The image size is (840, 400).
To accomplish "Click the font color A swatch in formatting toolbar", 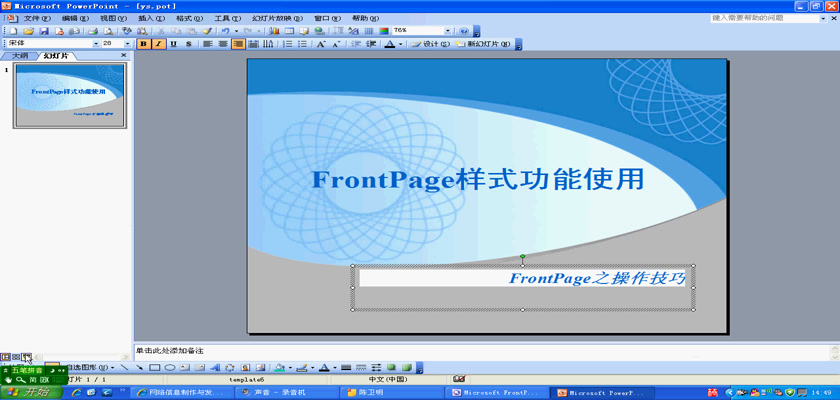I will (x=388, y=44).
